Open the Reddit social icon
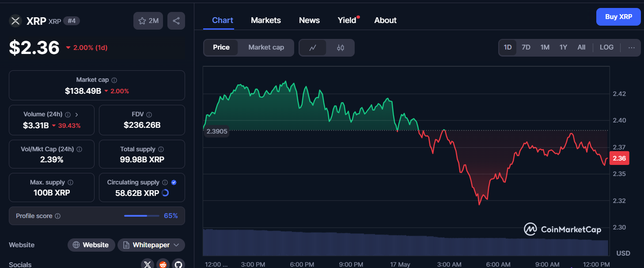 pyautogui.click(x=163, y=264)
